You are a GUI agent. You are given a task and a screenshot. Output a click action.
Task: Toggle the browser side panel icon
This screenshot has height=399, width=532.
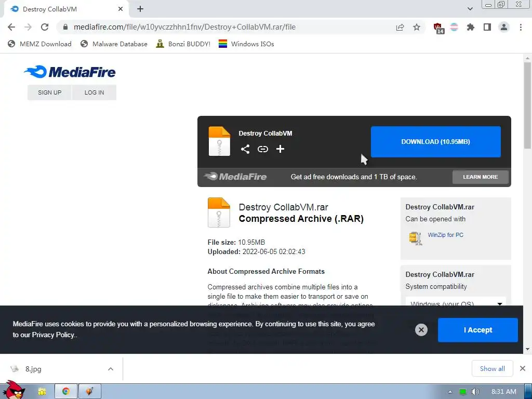pos(487,27)
